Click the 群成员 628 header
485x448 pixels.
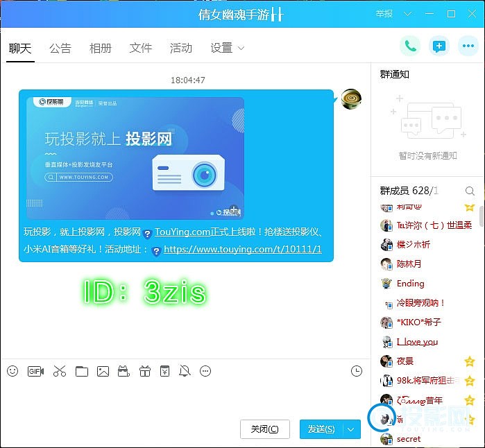[409, 191]
